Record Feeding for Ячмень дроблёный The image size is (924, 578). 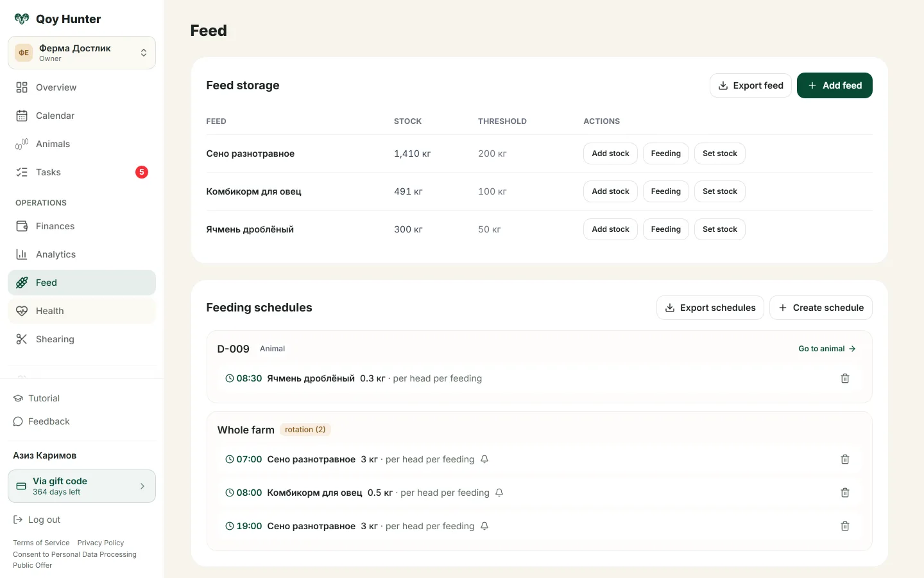(666, 229)
